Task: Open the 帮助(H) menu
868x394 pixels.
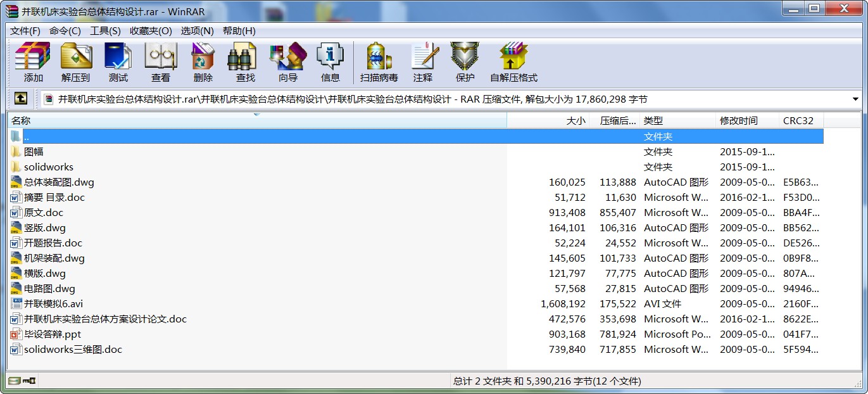Action: [x=239, y=30]
